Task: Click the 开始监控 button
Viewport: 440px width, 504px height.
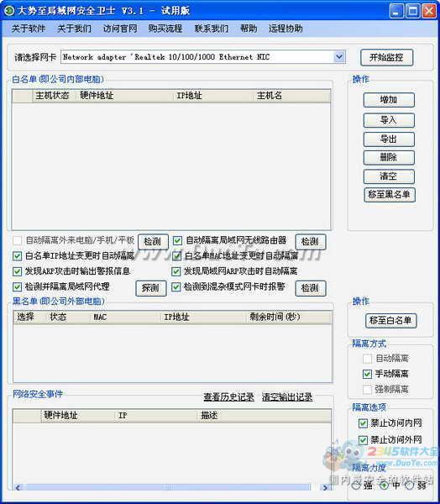Action: 386,57
